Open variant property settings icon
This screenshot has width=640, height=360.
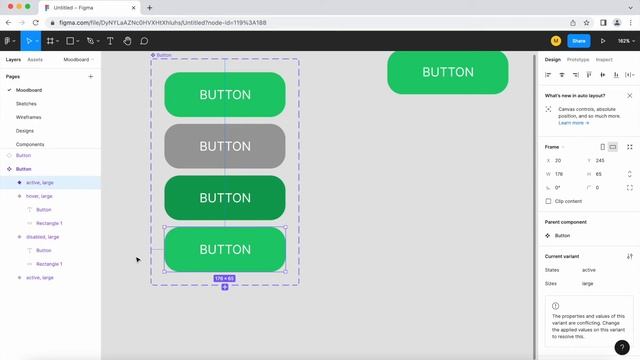click(630, 256)
